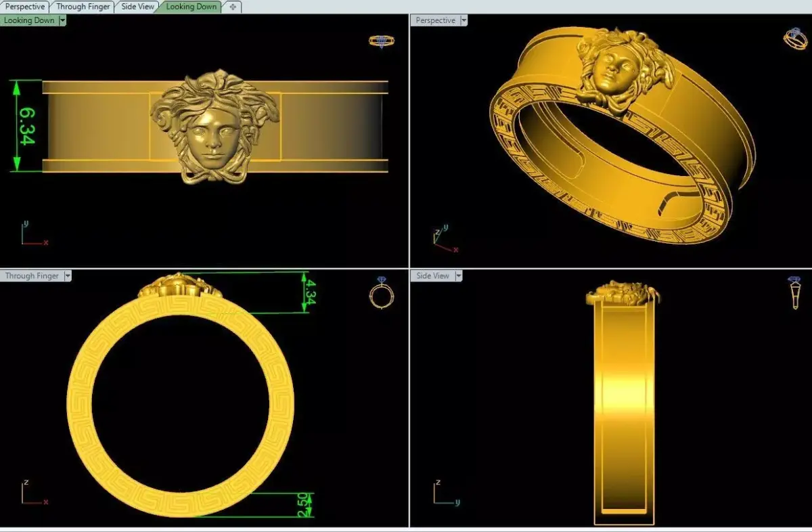Screen dimensions: 812x532
Task: Open the Through Finger viewport title dropdown arrow
Action: [x=67, y=275]
